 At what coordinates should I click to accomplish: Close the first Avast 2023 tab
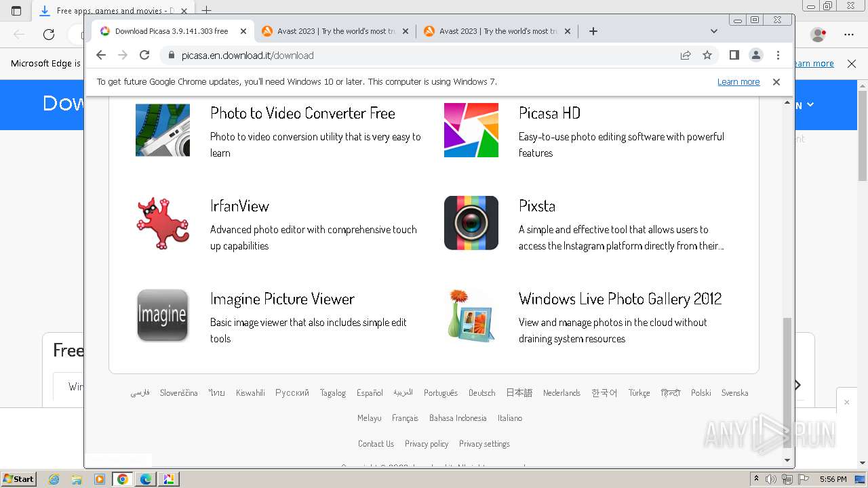406,31
